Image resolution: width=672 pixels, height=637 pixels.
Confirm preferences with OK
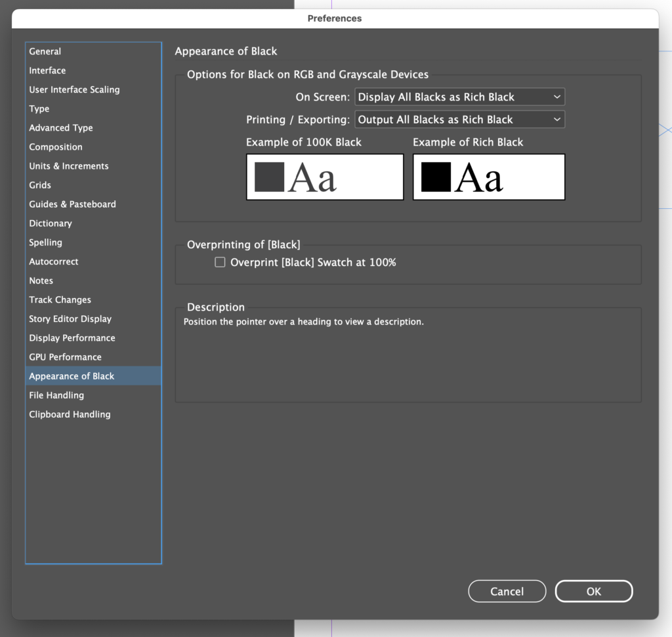click(x=593, y=591)
